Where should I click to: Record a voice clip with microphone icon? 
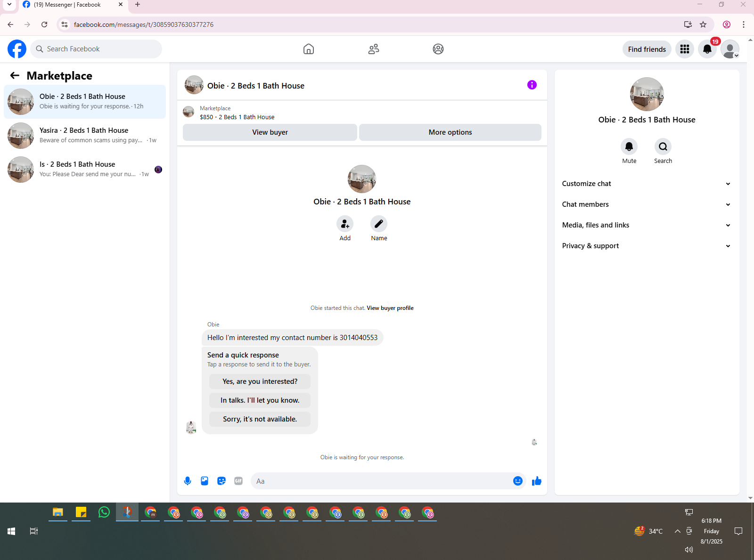click(188, 481)
